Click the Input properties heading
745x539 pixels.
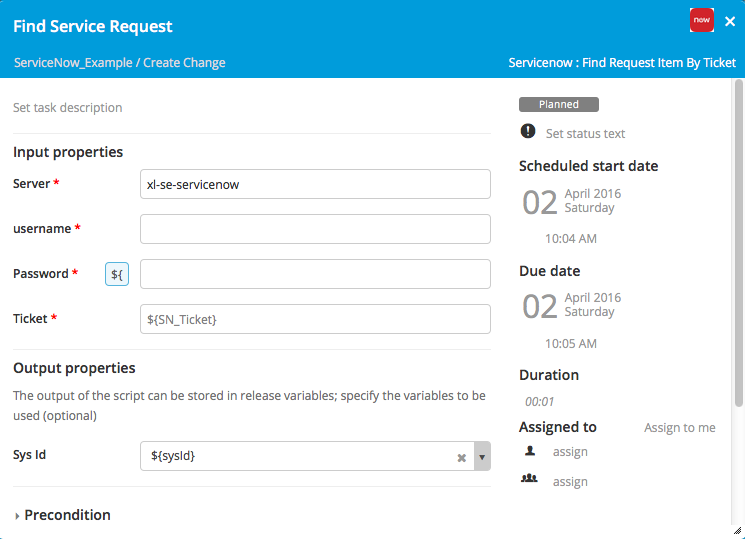[x=68, y=152]
